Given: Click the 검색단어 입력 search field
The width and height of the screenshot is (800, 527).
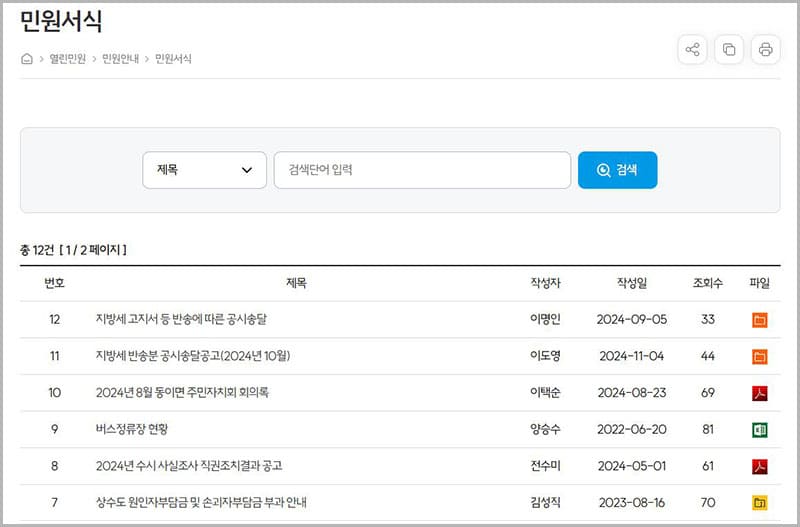Looking at the screenshot, I should [422, 170].
